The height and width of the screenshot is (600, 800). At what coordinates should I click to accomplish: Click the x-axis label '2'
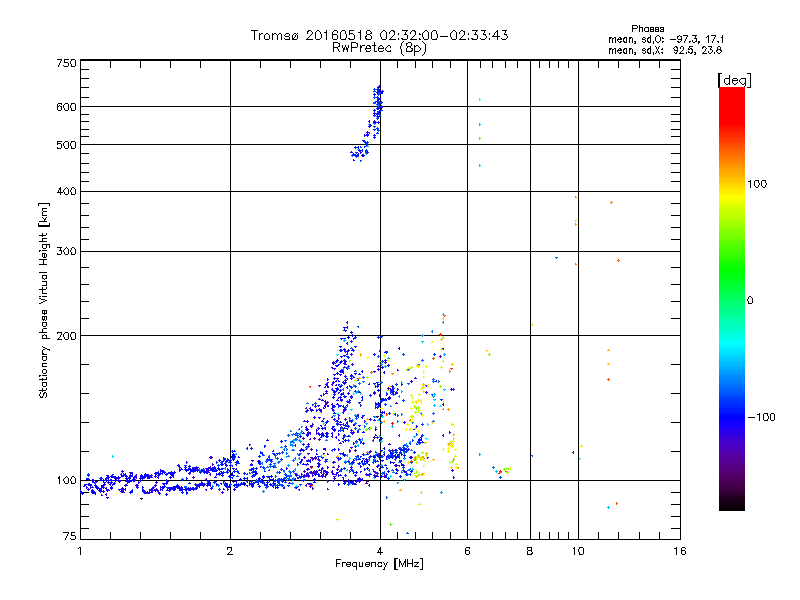pyautogui.click(x=230, y=551)
